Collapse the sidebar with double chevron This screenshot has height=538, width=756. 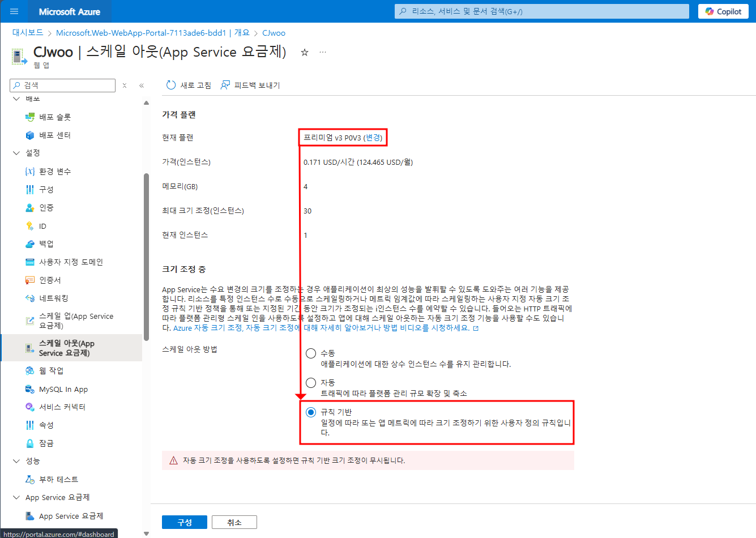click(142, 86)
